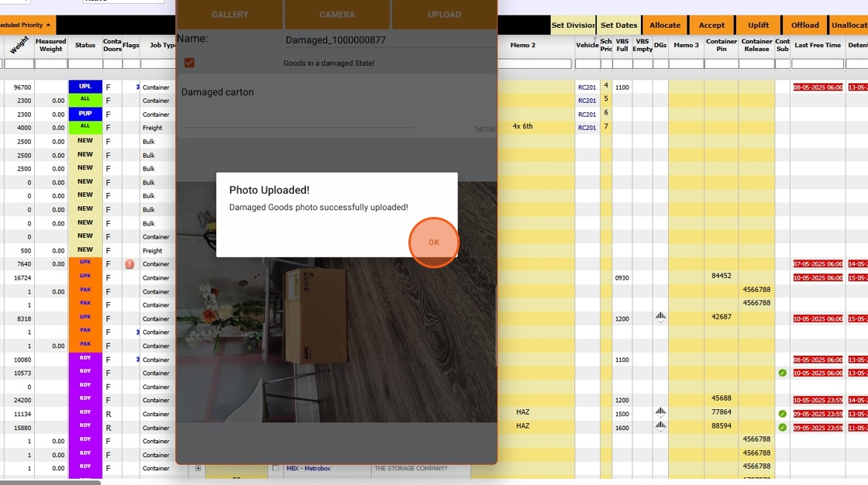Click the Accept button
Image resolution: width=868 pixels, height=485 pixels.
[711, 25]
